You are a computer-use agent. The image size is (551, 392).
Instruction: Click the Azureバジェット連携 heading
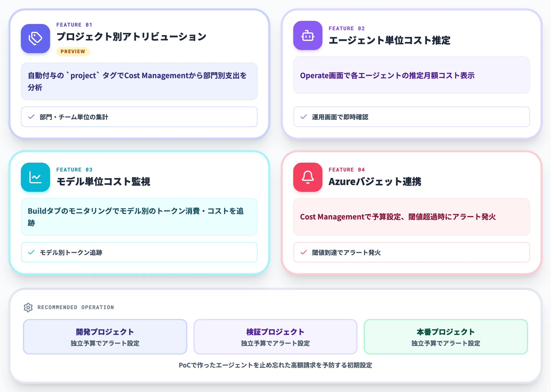[375, 181]
